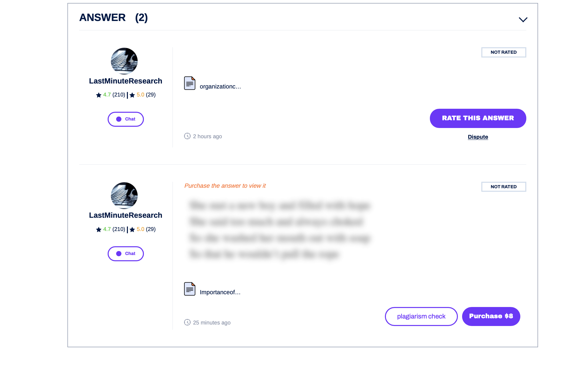The image size is (588, 366).
Task: Click the Dispute link
Action: [478, 137]
